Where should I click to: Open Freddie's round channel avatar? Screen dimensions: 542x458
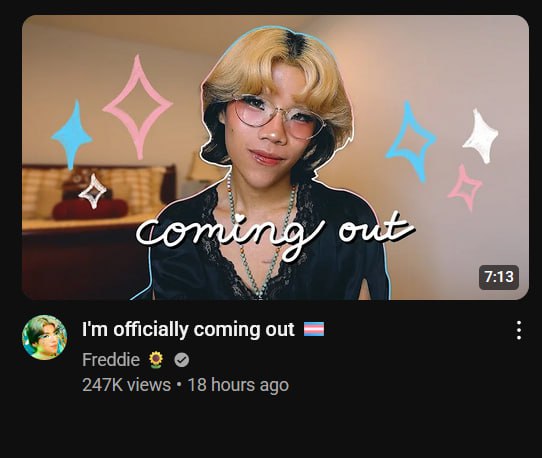(44, 337)
